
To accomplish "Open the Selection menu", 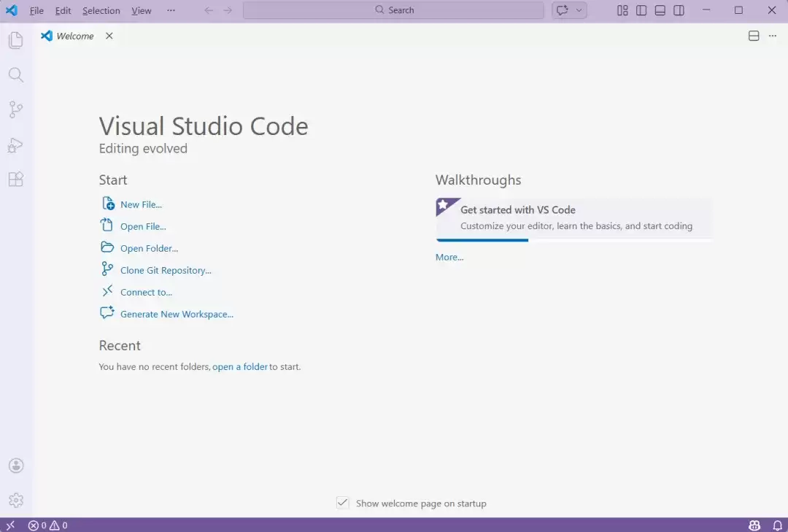I will pyautogui.click(x=101, y=10).
